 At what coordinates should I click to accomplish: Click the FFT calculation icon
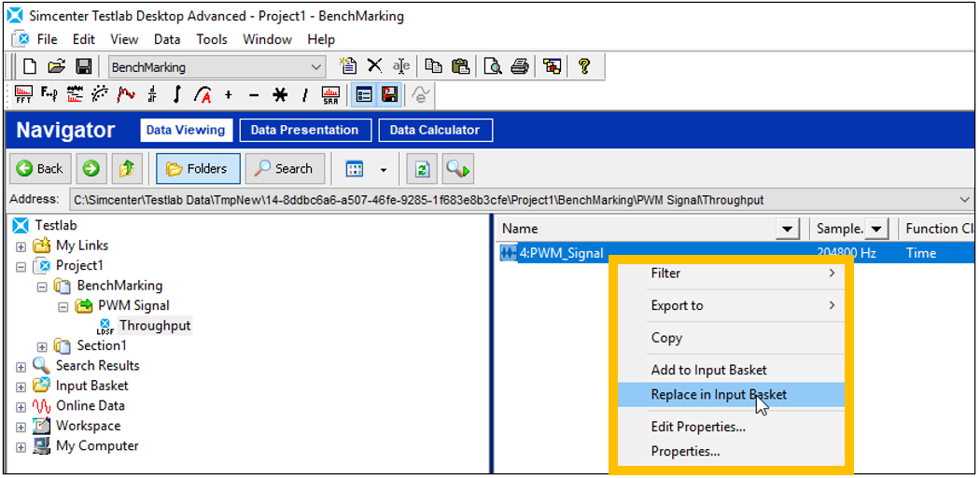[23, 95]
